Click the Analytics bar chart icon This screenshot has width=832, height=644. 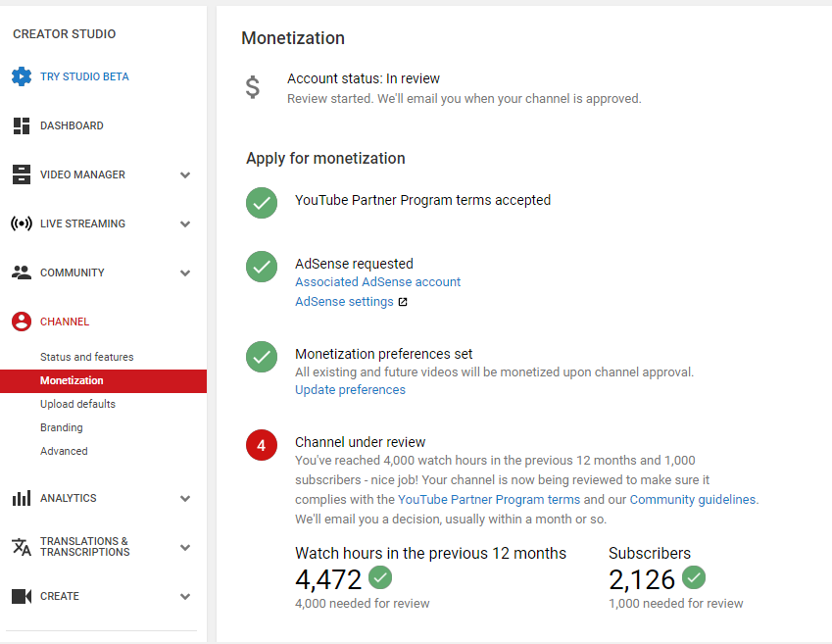pos(22,498)
